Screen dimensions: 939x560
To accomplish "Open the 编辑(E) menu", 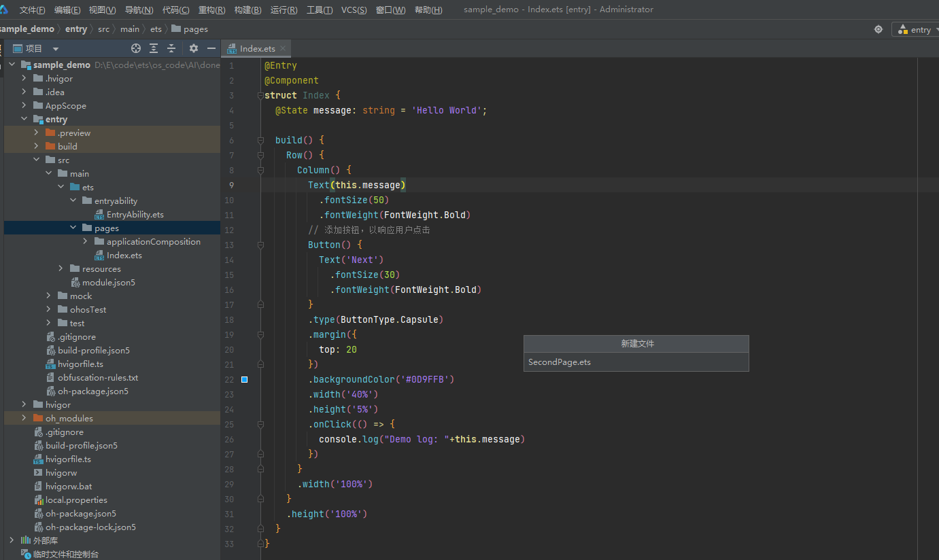I will coord(67,10).
